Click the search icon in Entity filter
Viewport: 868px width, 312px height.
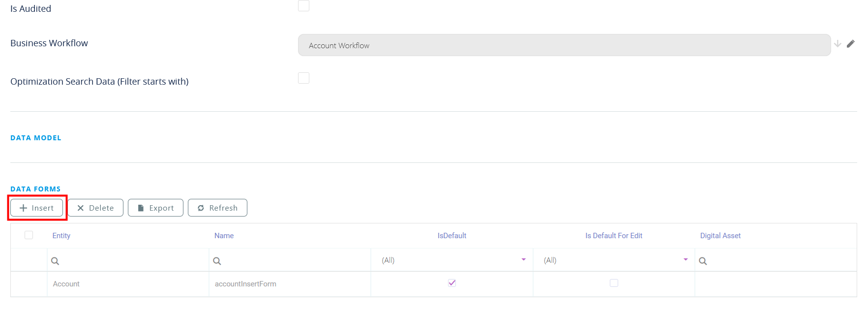click(x=55, y=261)
